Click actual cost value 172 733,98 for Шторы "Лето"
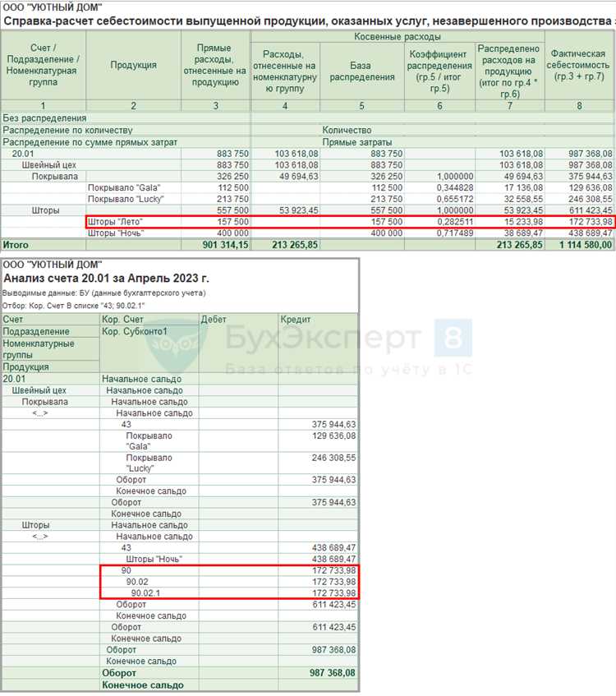This screenshot has width=616, height=696. pos(591,222)
